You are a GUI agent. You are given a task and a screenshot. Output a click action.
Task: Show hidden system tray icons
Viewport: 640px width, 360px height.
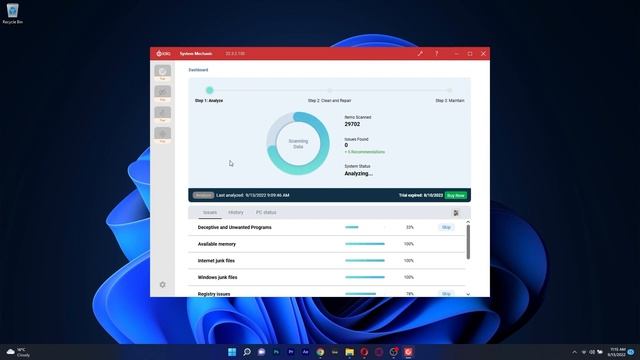tap(574, 352)
